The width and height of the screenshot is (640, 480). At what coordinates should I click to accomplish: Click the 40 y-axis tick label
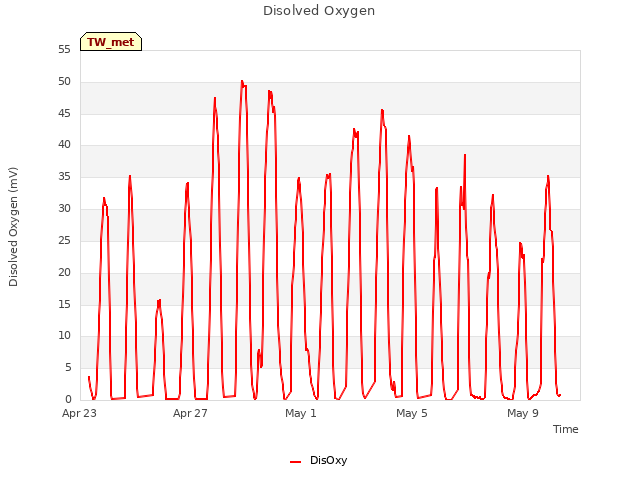click(64, 144)
